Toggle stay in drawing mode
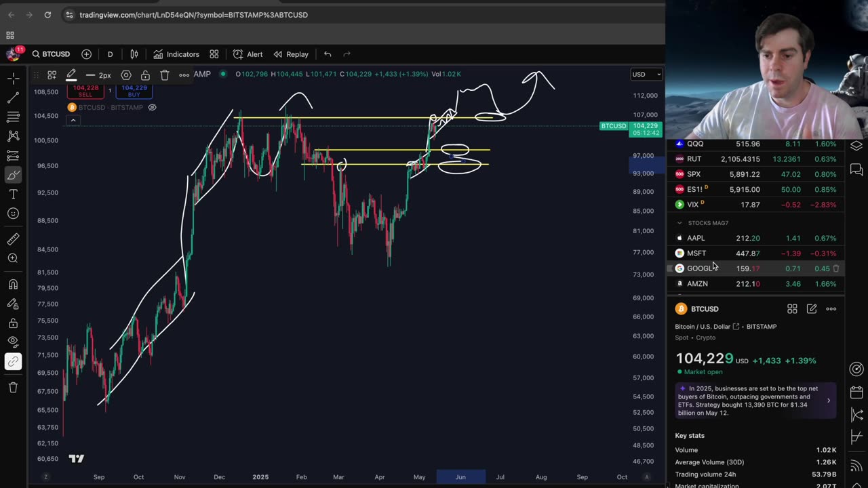The image size is (868, 488). pos(13,303)
